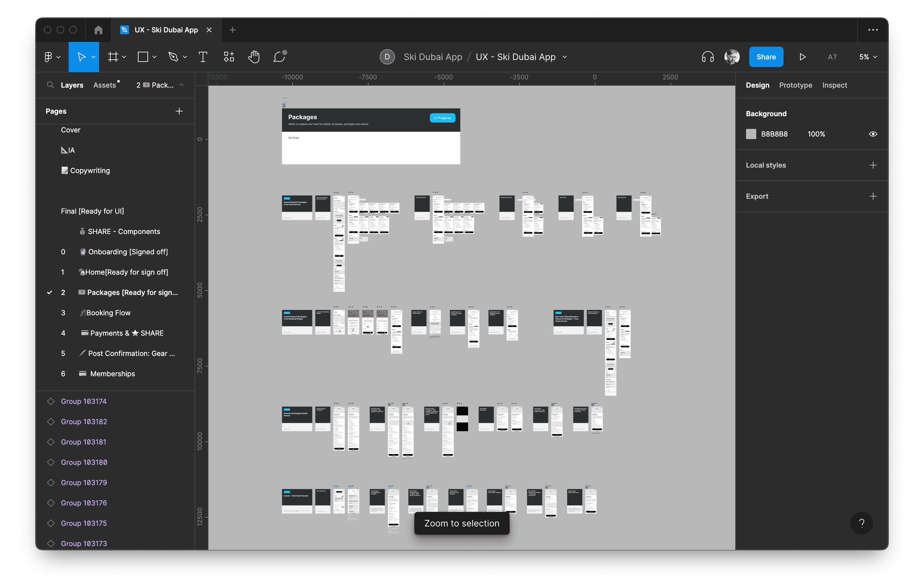The height and width of the screenshot is (582, 924).
Task: Present prototype with play button
Action: click(x=802, y=57)
